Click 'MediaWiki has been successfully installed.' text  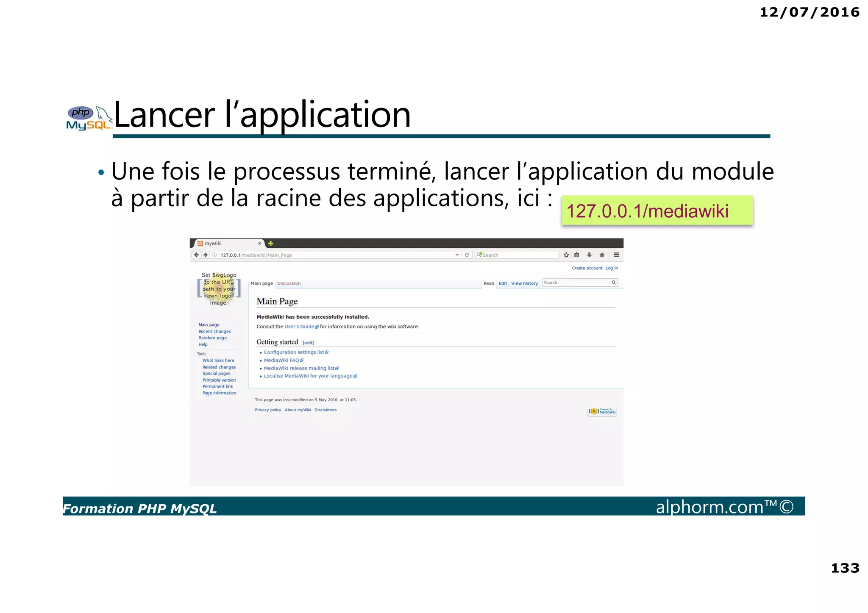pos(313,317)
